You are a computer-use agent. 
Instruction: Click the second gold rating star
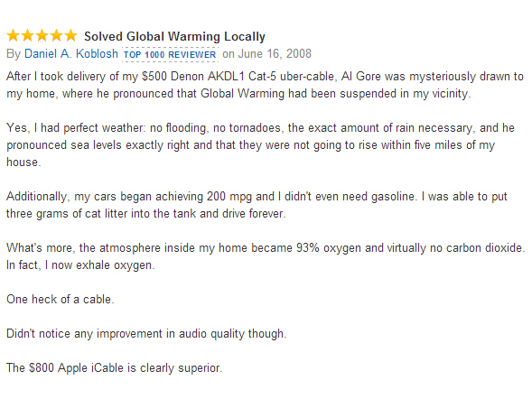(x=28, y=35)
